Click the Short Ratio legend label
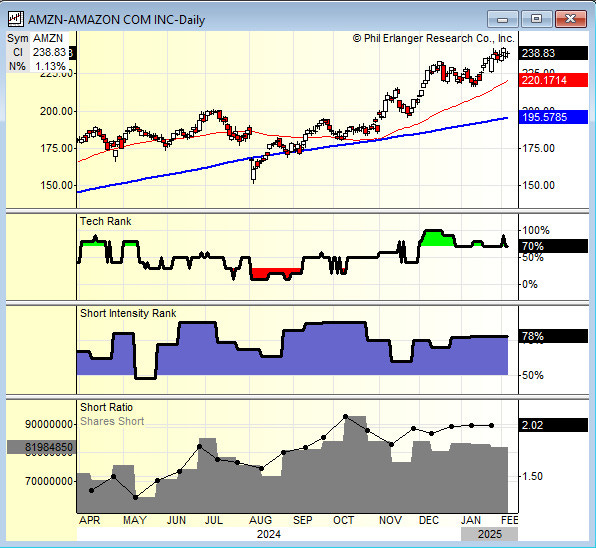This screenshot has width=596, height=548. click(106, 407)
